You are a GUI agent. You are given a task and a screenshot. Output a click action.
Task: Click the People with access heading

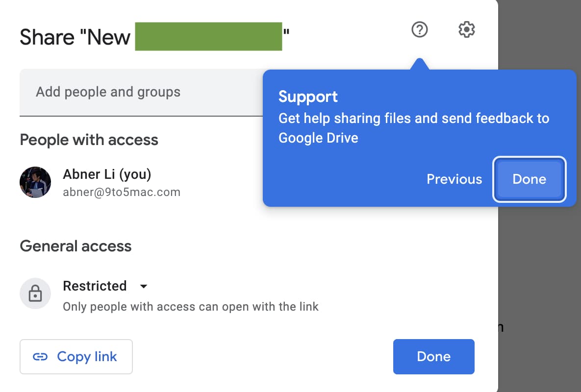[89, 140]
